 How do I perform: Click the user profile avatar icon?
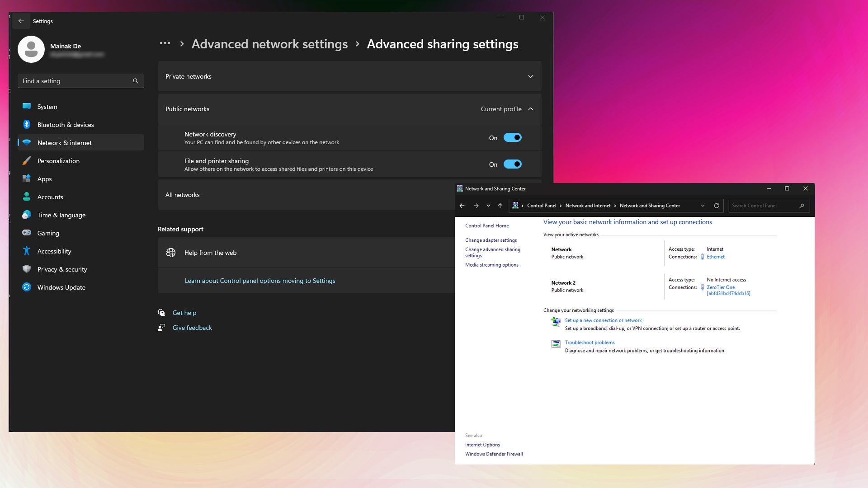pyautogui.click(x=31, y=49)
